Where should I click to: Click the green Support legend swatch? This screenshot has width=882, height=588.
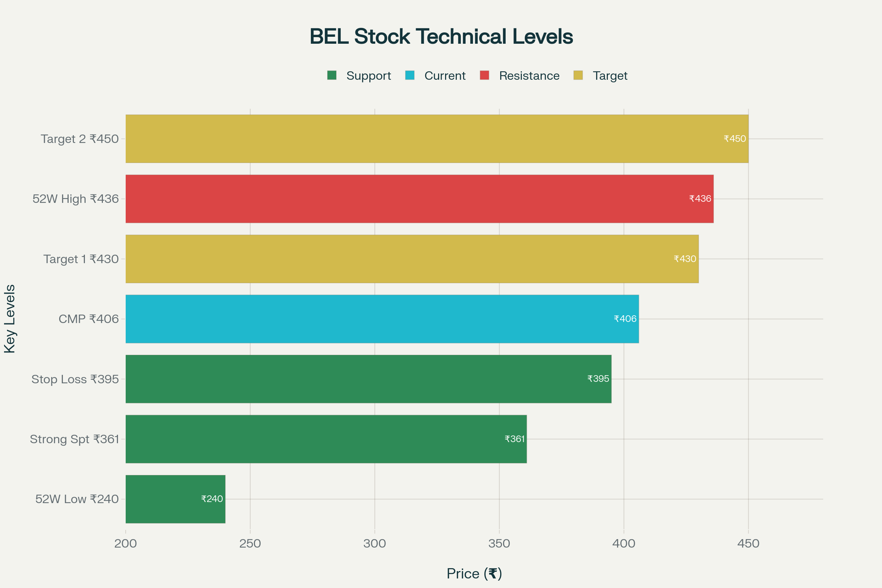point(331,75)
